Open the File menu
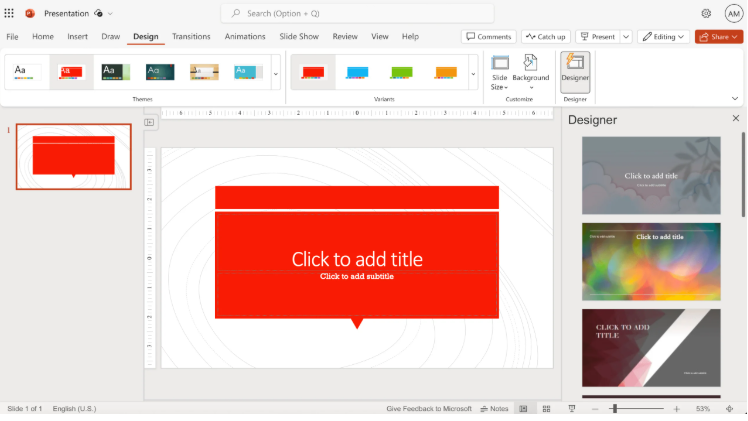This screenshot has height=421, width=748. pos(12,37)
